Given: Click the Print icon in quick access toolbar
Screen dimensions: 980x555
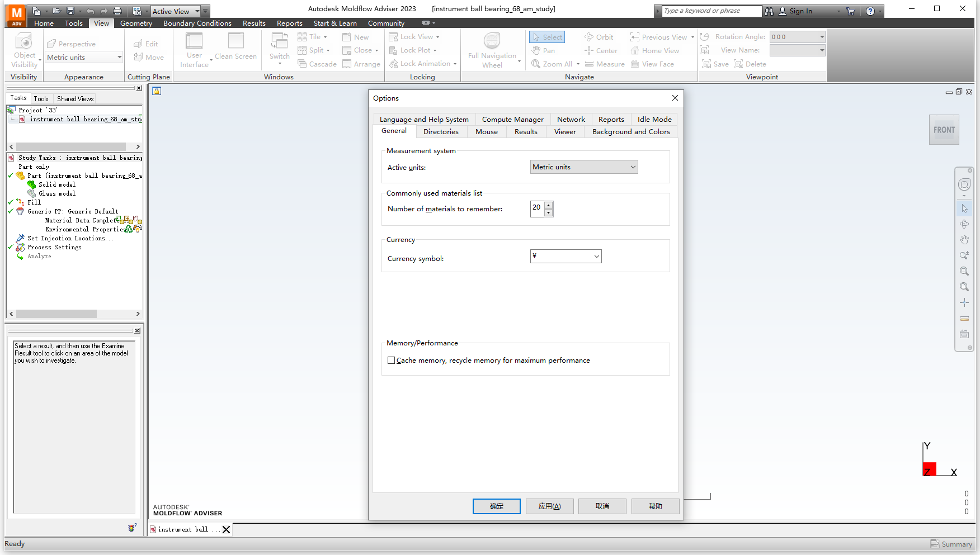Looking at the screenshot, I should [x=117, y=11].
